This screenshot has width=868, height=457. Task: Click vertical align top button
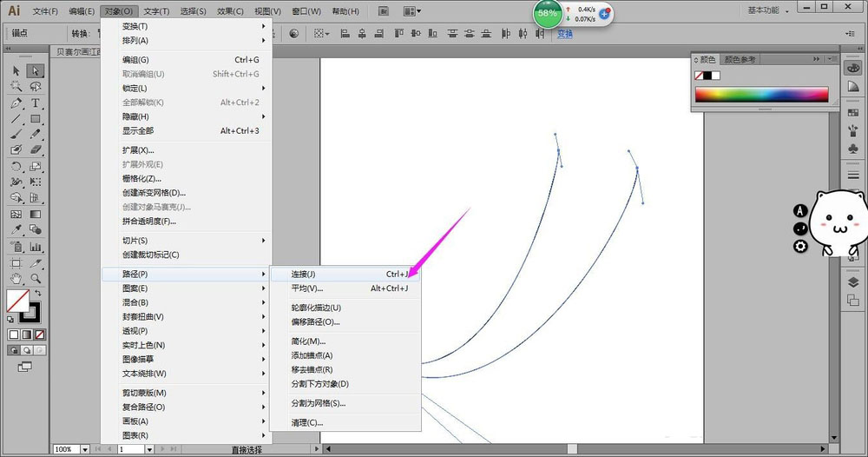click(x=398, y=34)
